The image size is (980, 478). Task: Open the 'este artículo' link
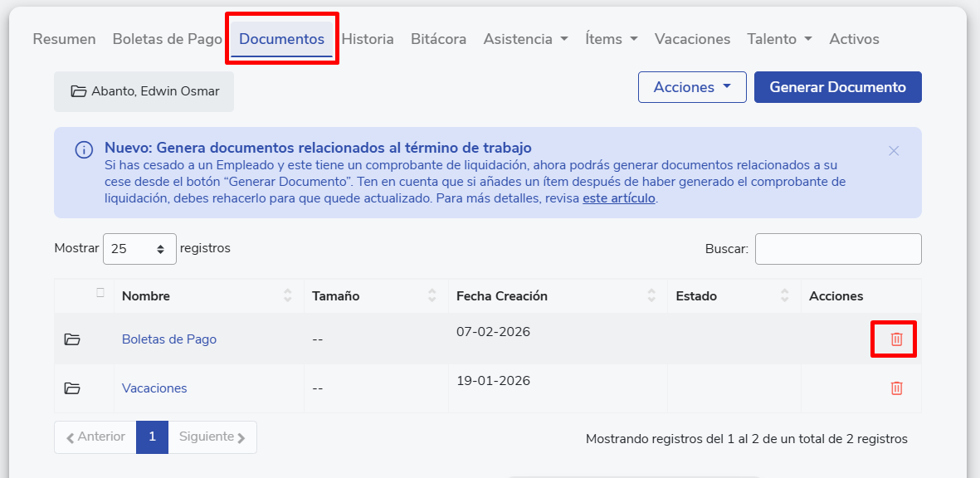point(618,198)
